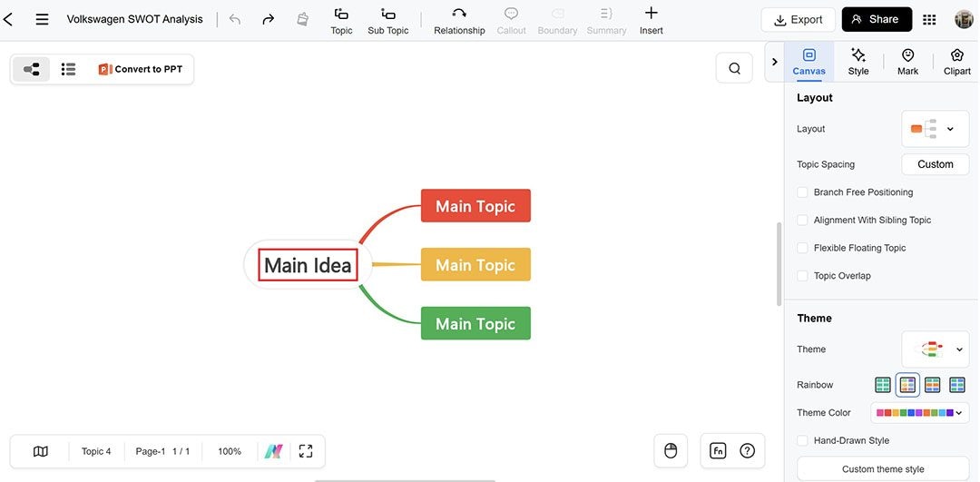Image resolution: width=980 pixels, height=482 pixels.
Task: Open the Theme dropdown
Action: (x=935, y=349)
